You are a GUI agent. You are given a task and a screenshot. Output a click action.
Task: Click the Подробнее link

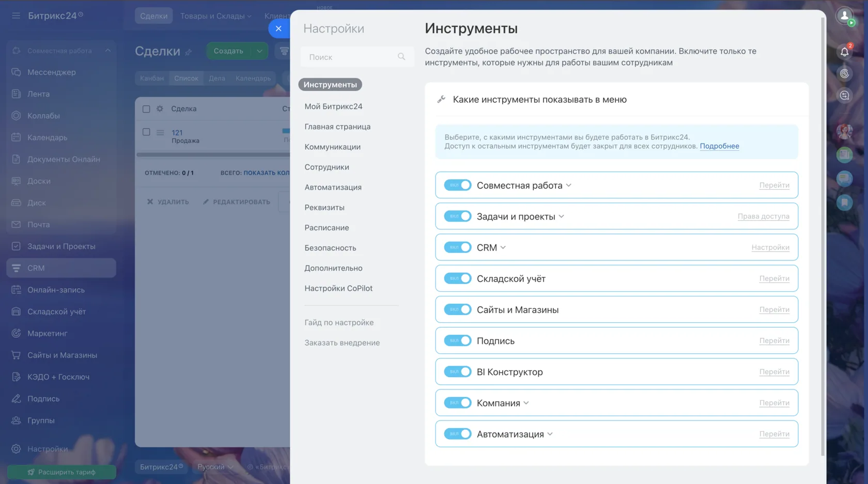[719, 146]
